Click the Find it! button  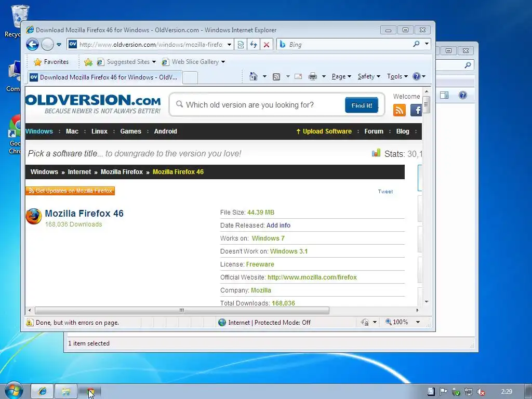point(362,105)
